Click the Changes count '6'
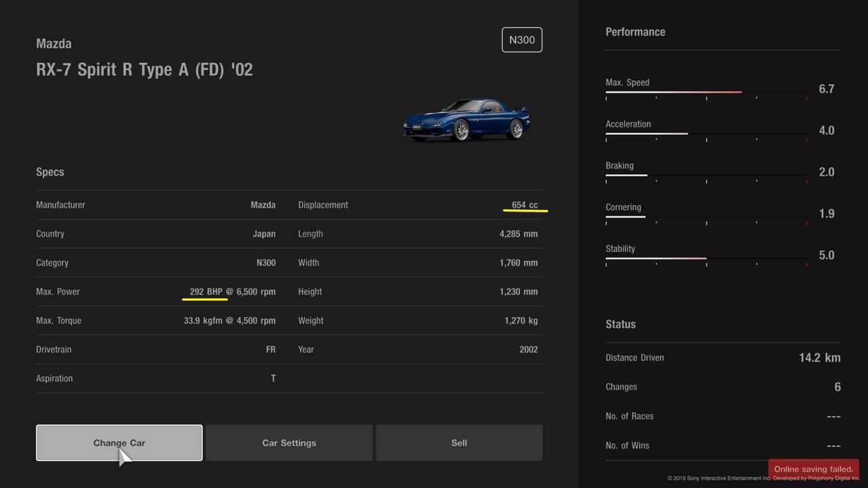Screen dimensions: 868x488 tap(837, 387)
